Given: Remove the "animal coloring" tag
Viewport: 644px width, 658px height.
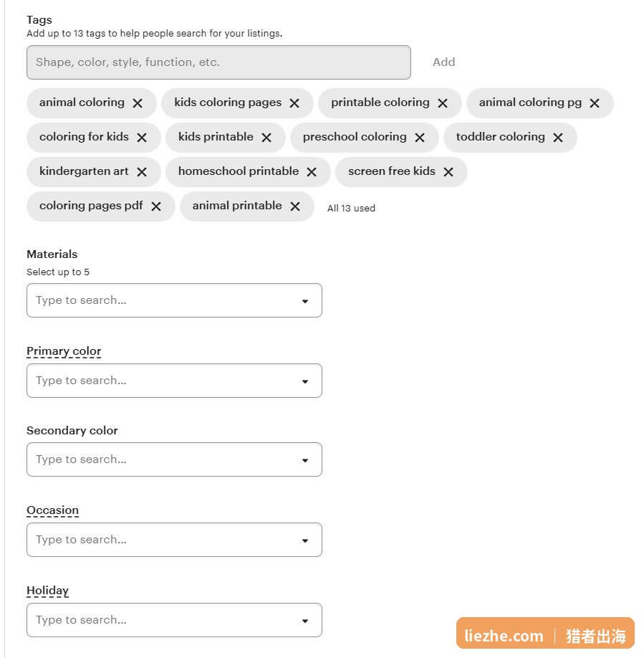Looking at the screenshot, I should pyautogui.click(x=138, y=103).
